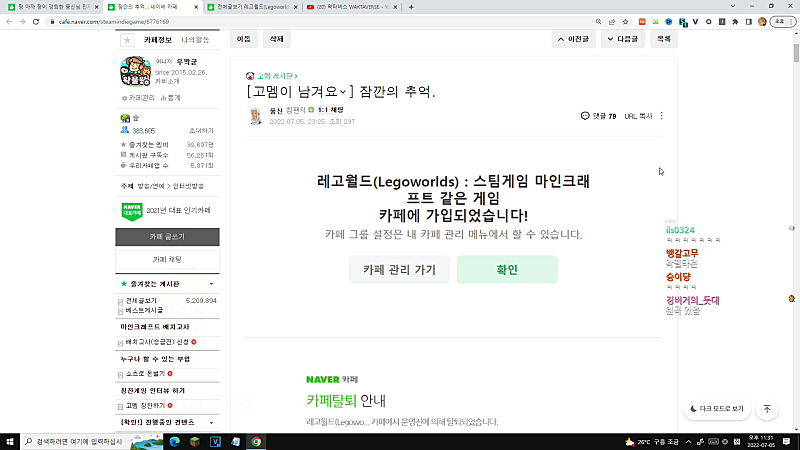Open the Minecraft block icon in the taskbar
800x450 pixels.
[195, 441]
